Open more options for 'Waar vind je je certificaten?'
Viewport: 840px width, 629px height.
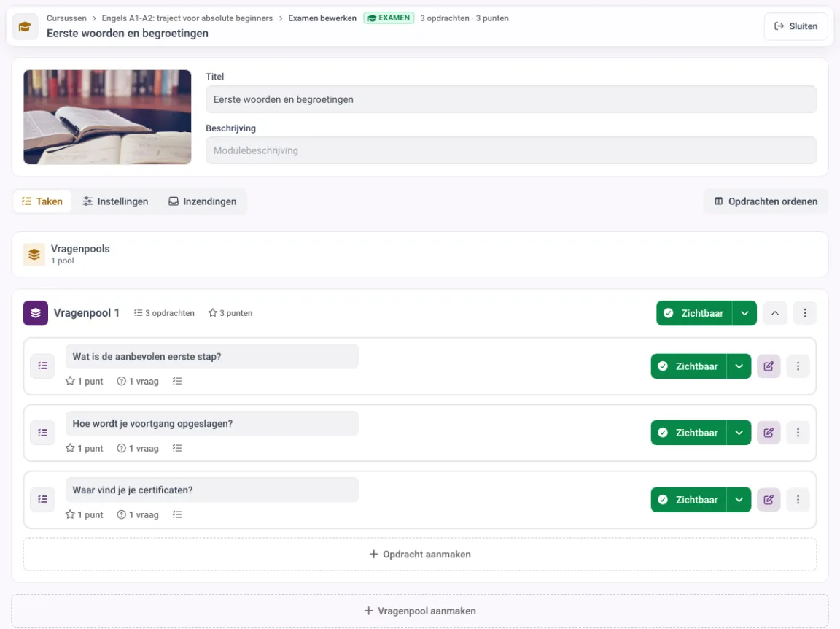[x=798, y=500]
